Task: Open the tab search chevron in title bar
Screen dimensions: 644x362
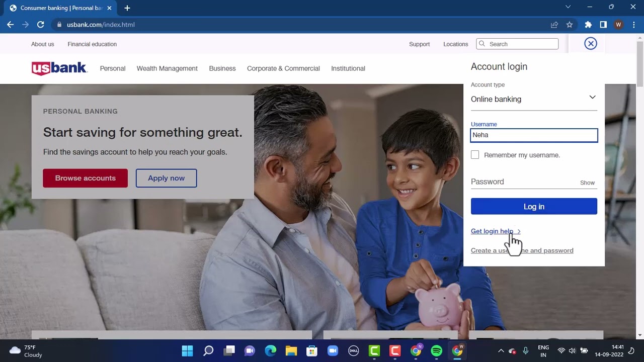Action: (x=568, y=7)
